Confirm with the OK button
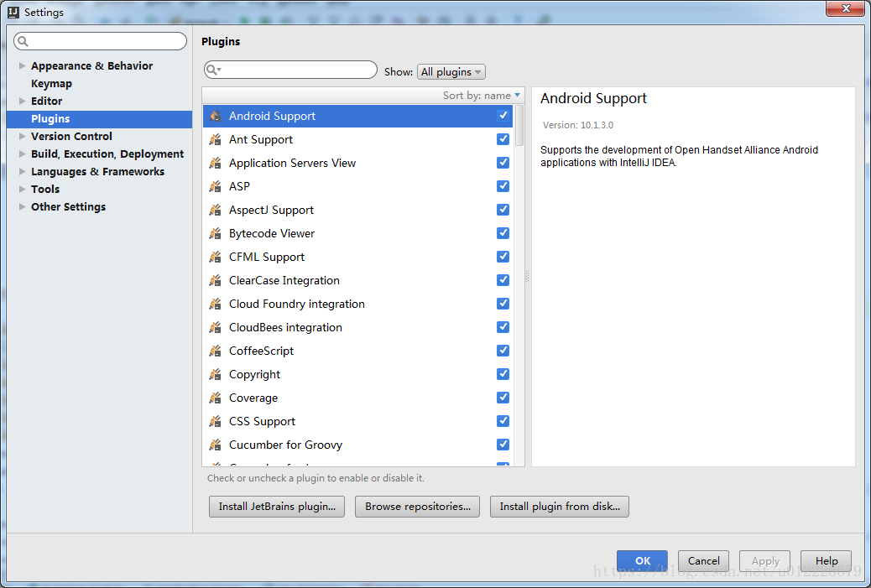Viewport: 871px width, 588px height. [x=642, y=561]
